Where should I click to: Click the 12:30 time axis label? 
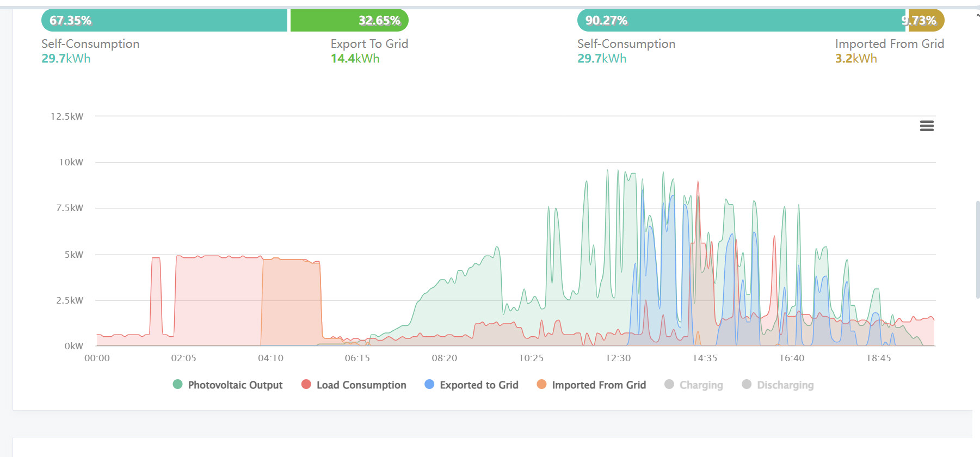[x=618, y=358]
